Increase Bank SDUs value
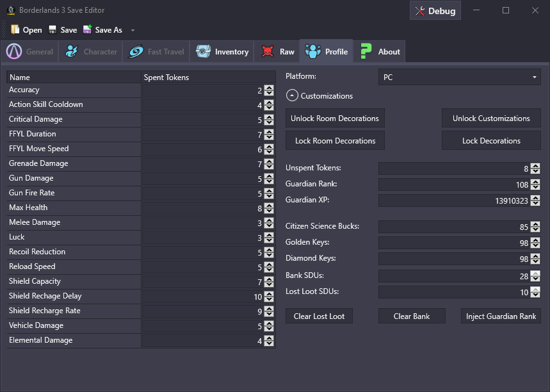The image size is (550, 392). coord(535,274)
